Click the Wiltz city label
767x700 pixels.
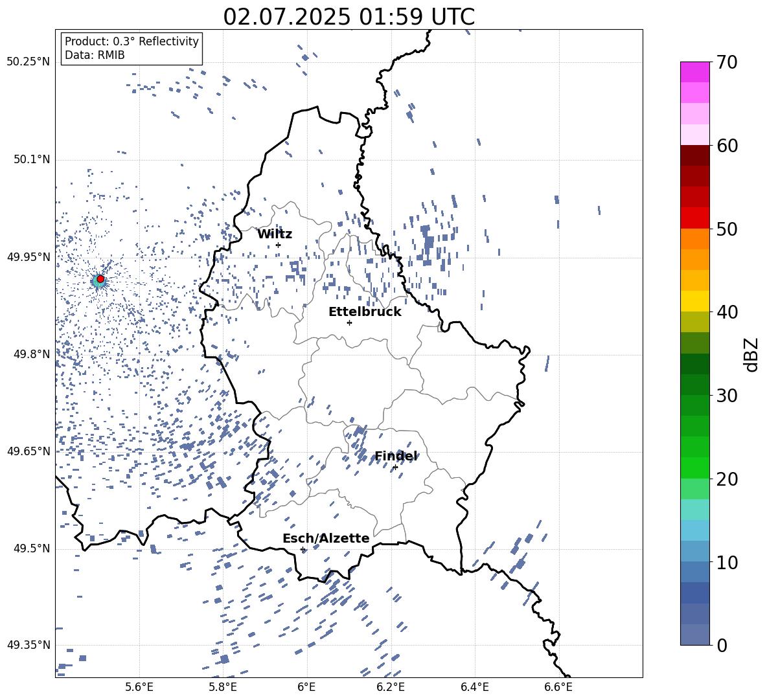pyautogui.click(x=275, y=234)
